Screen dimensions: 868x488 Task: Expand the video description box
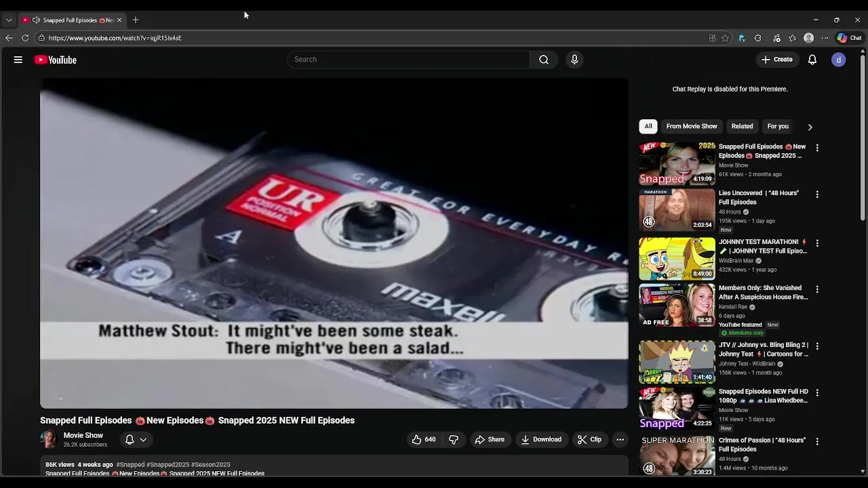[x=334, y=466]
